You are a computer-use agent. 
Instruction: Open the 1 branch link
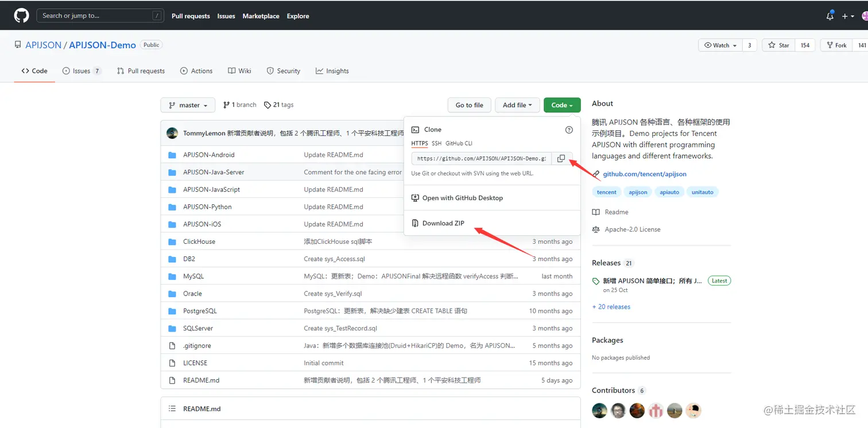click(x=240, y=105)
